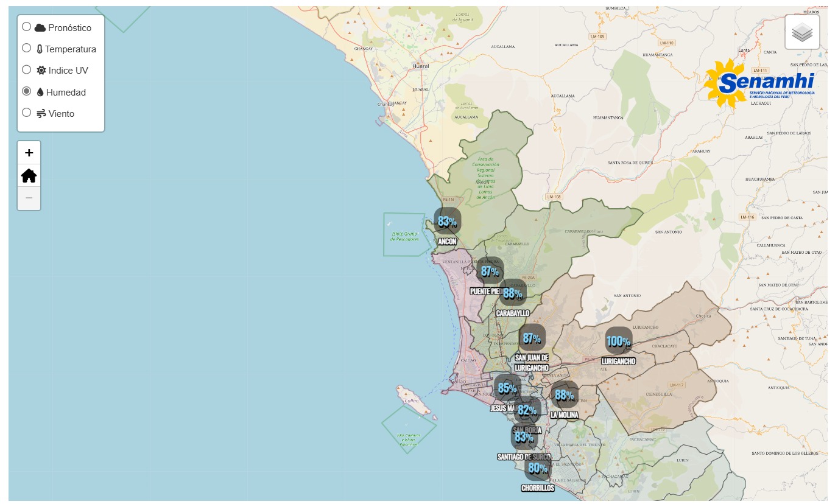Click the 83% humidity marker for Ancon
Image resolution: width=838 pixels, height=504 pixels.
point(447,222)
